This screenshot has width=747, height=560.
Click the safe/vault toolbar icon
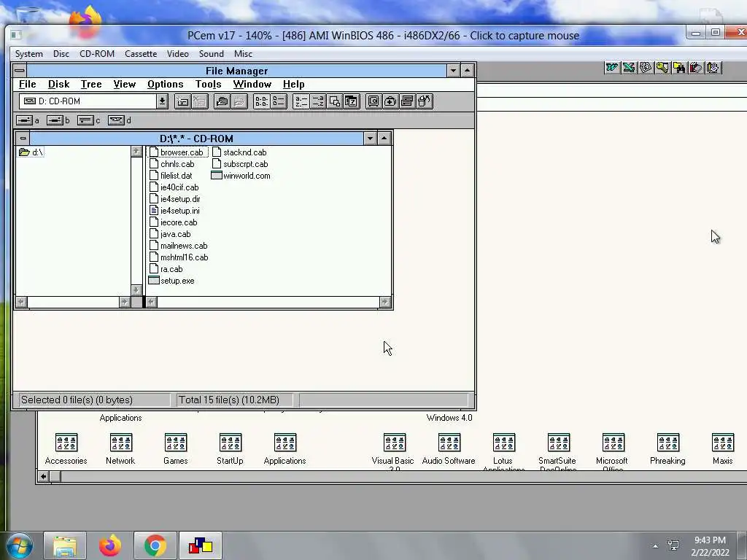click(x=373, y=101)
